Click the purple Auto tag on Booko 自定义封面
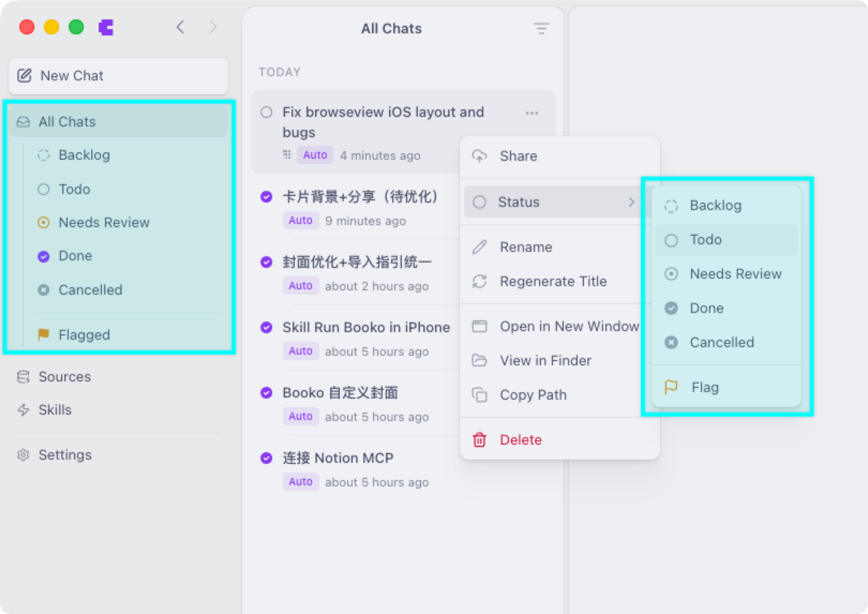The height and width of the screenshot is (614, 868). [x=300, y=416]
